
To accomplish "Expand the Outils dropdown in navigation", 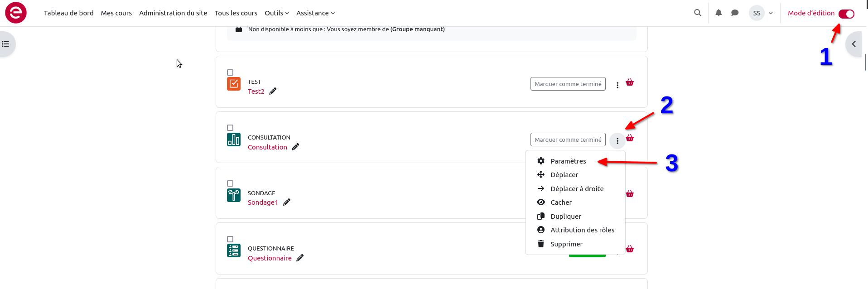I will pos(276,13).
